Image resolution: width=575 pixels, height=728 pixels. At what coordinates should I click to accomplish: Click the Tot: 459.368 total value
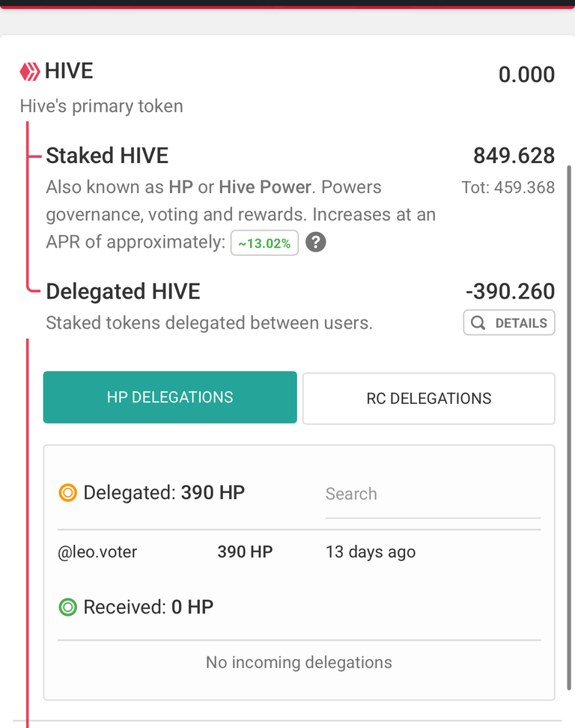(x=508, y=188)
